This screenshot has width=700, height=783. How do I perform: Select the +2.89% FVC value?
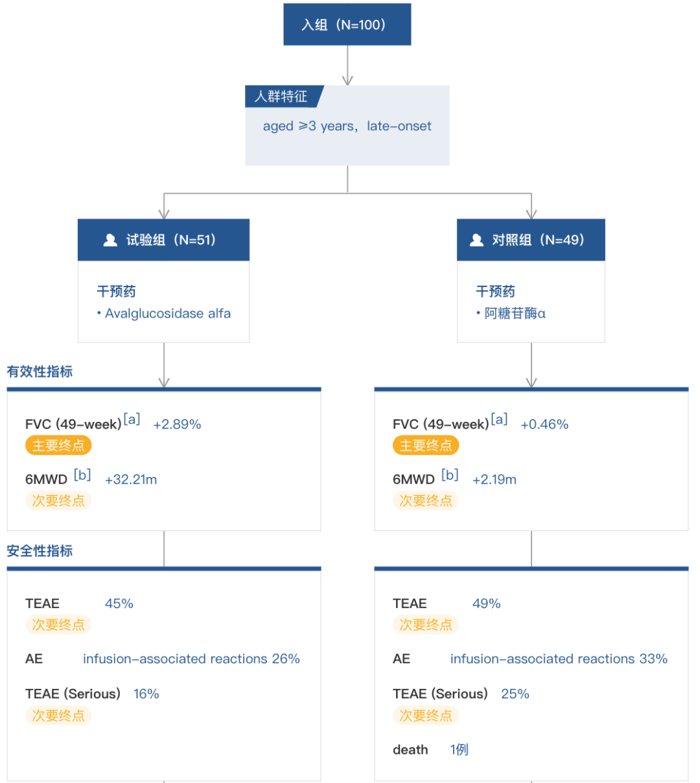click(x=177, y=425)
